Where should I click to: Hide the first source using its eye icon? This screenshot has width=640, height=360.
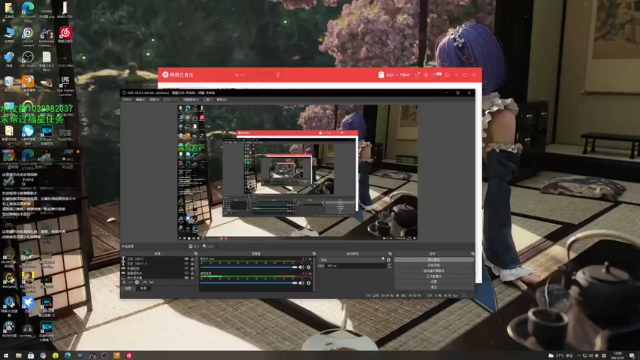click(187, 259)
